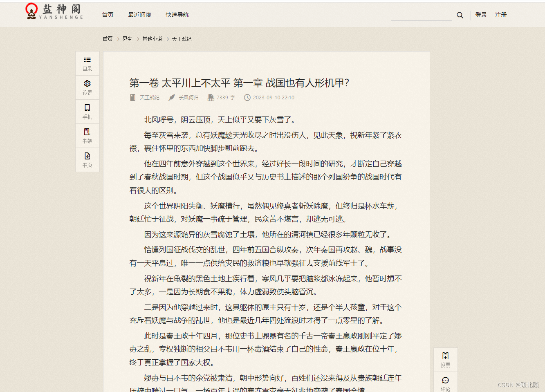Image resolution: width=545 pixels, height=392 pixels.
Task: Click the word count text 7339 字
Action: point(226,98)
